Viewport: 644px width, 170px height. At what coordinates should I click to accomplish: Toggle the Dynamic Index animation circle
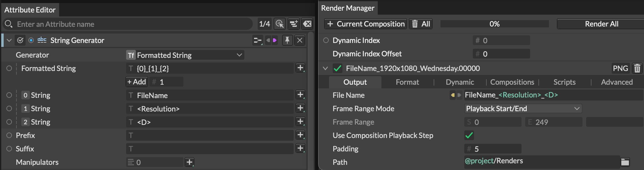(326, 40)
